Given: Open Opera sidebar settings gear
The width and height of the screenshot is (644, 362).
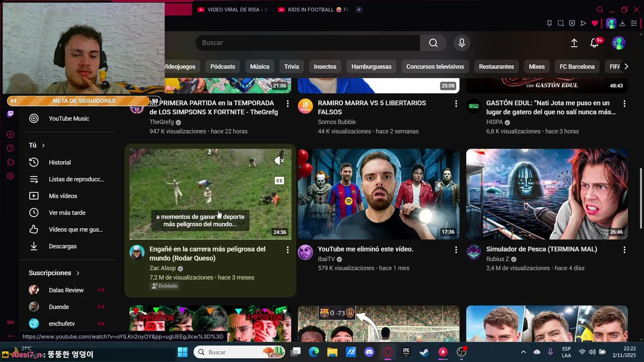Looking at the screenshot, I should 11,176.
